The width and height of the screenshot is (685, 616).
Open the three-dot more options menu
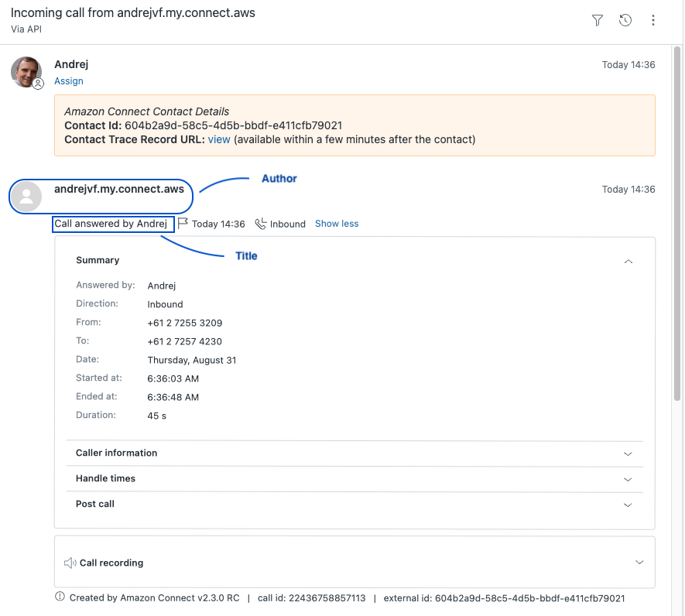point(653,21)
